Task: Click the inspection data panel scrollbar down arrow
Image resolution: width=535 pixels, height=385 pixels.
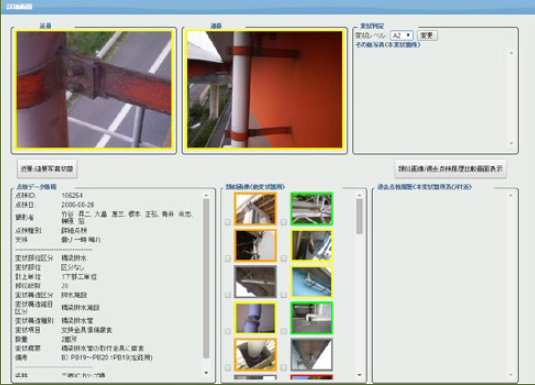Action: (206, 373)
